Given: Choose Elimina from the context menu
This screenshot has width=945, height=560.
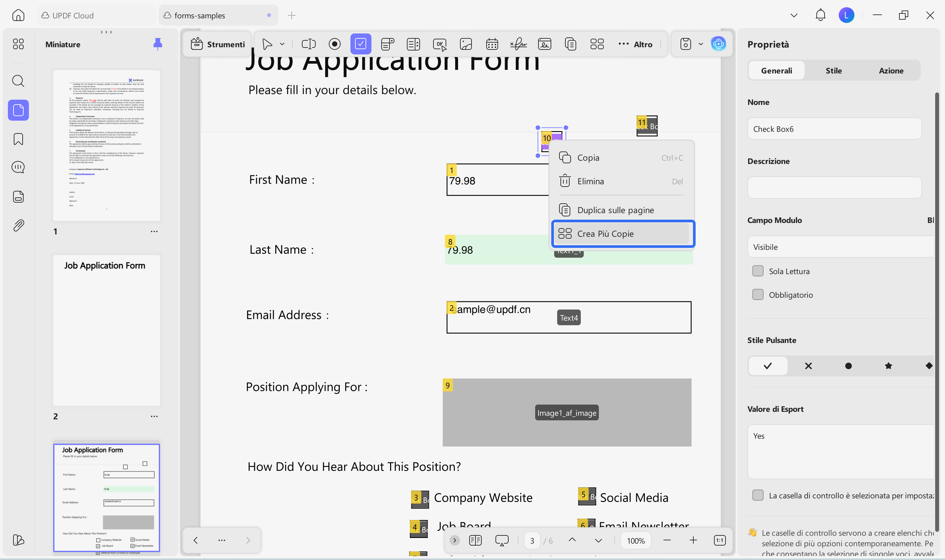Looking at the screenshot, I should tap(621, 182).
